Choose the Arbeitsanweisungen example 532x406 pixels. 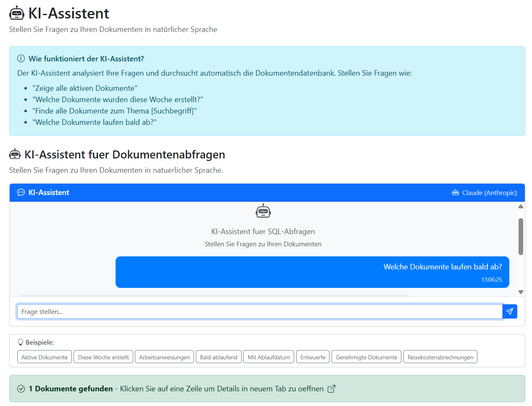(x=164, y=356)
